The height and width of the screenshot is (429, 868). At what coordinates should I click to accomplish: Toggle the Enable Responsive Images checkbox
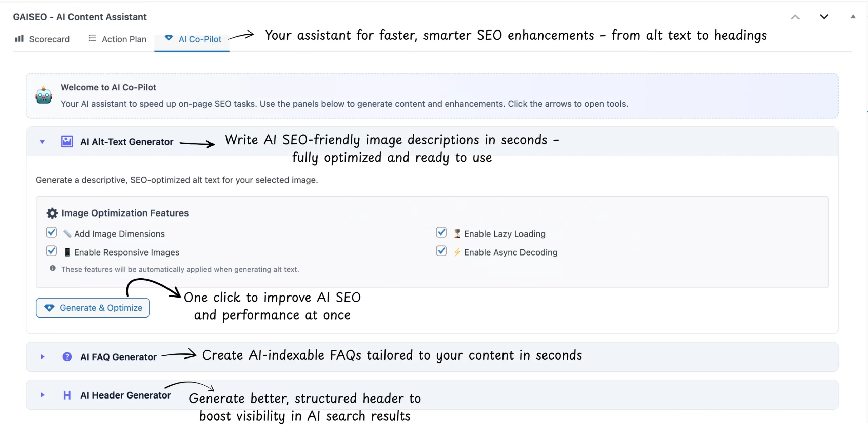click(x=52, y=251)
